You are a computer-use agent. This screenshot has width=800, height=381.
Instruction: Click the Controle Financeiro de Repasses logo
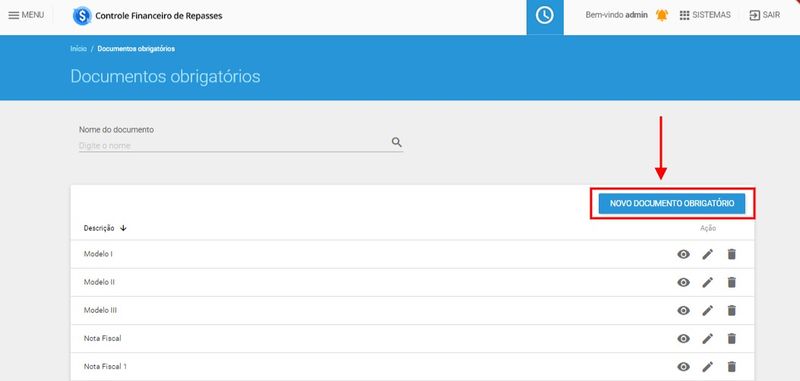[148, 16]
